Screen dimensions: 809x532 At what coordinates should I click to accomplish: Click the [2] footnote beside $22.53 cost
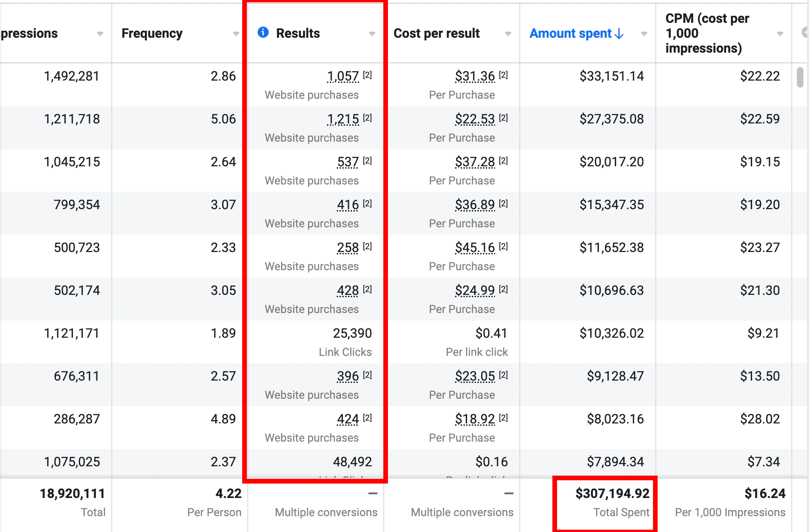coord(503,118)
